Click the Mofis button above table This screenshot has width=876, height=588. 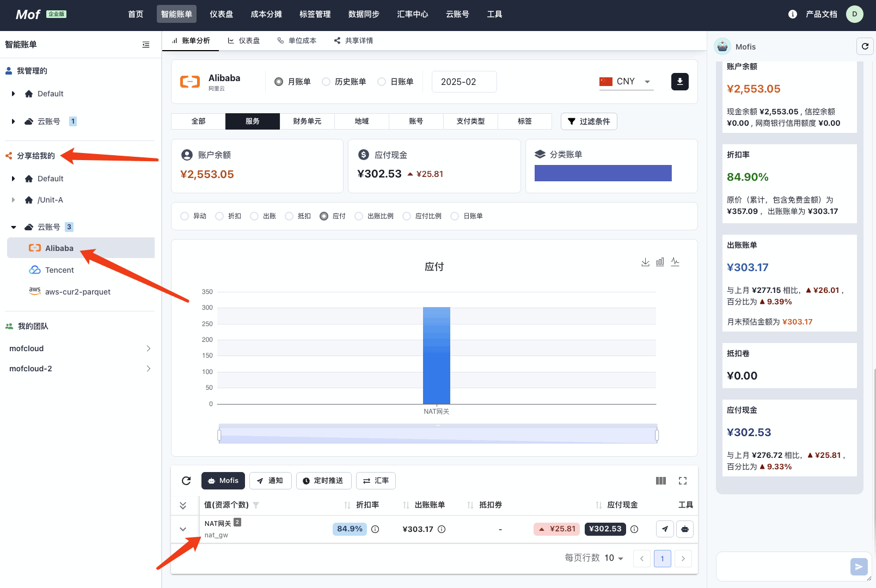click(x=223, y=481)
